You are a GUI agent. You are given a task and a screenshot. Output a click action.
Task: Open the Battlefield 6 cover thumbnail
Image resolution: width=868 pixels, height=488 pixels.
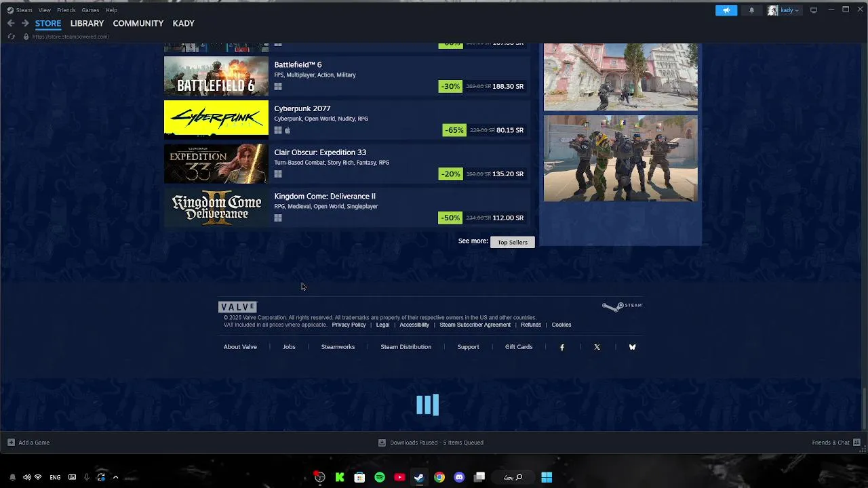(x=216, y=76)
